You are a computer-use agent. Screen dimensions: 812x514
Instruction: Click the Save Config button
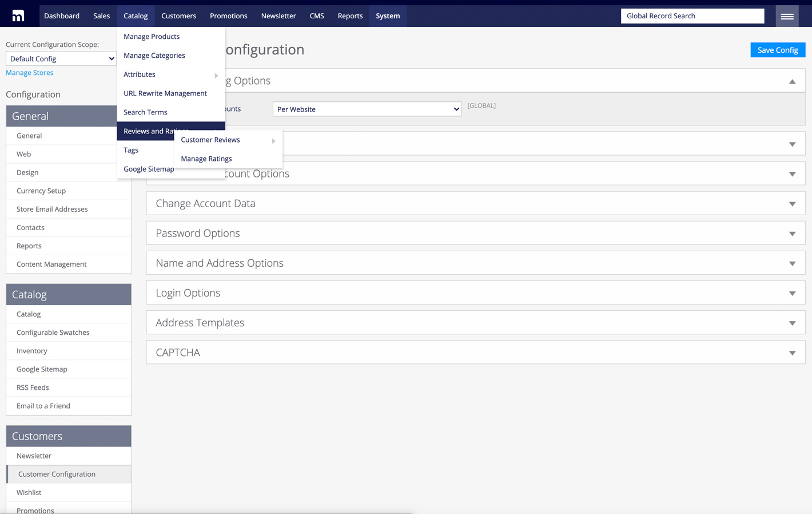pos(777,50)
